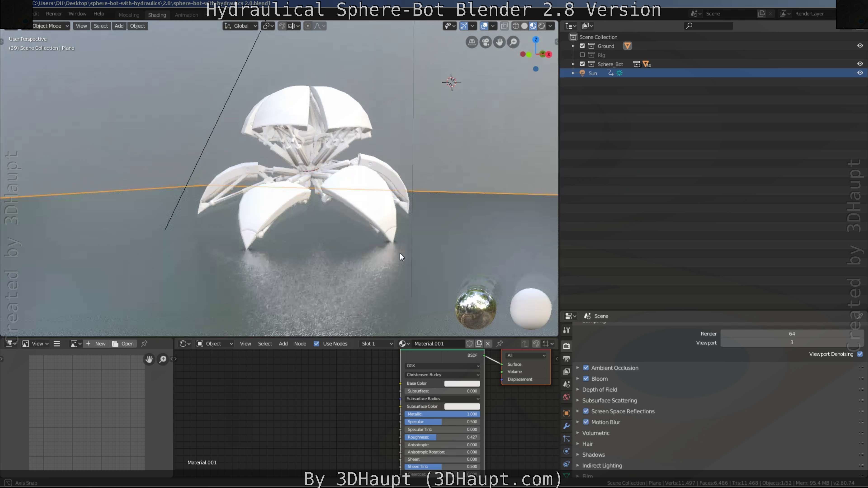Unlink Material.001 with X icon
The image size is (868, 488).
(488, 344)
